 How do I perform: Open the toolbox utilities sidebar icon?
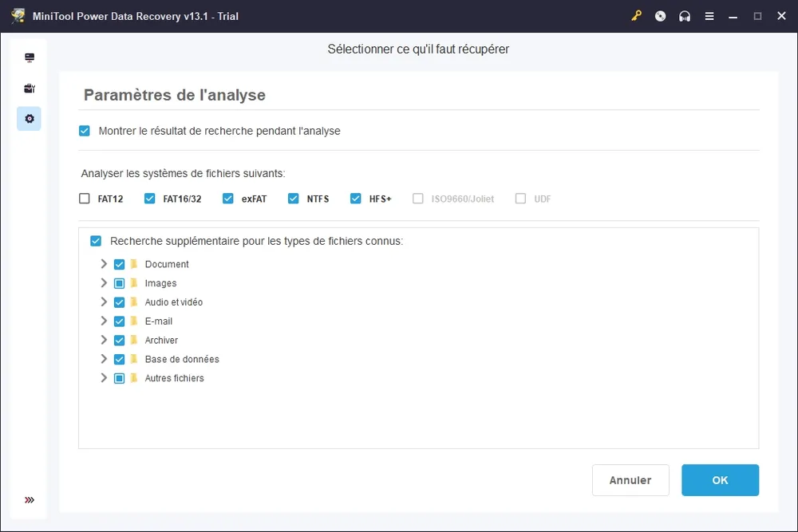30,89
